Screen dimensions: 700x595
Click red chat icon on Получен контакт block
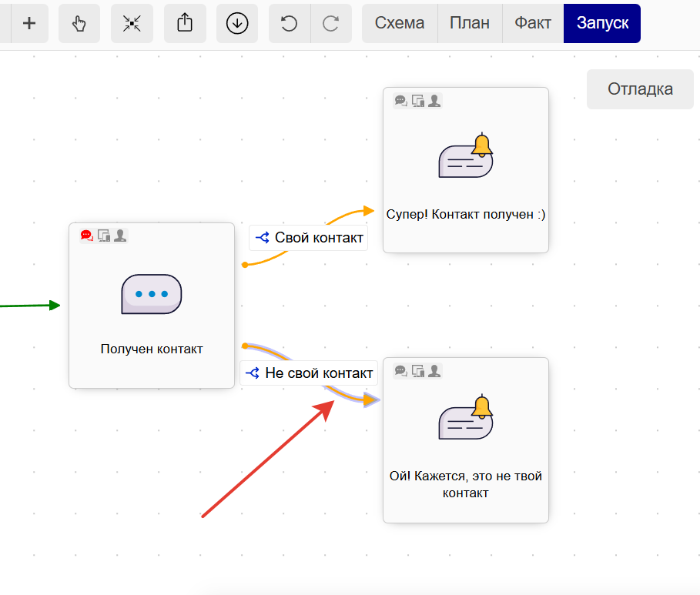click(x=86, y=236)
